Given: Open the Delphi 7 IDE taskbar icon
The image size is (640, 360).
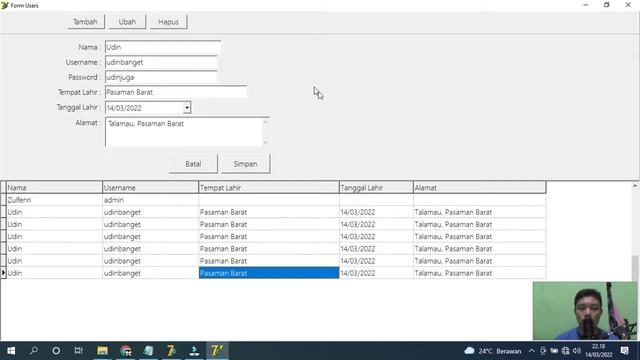Looking at the screenshot, I should [x=171, y=351].
